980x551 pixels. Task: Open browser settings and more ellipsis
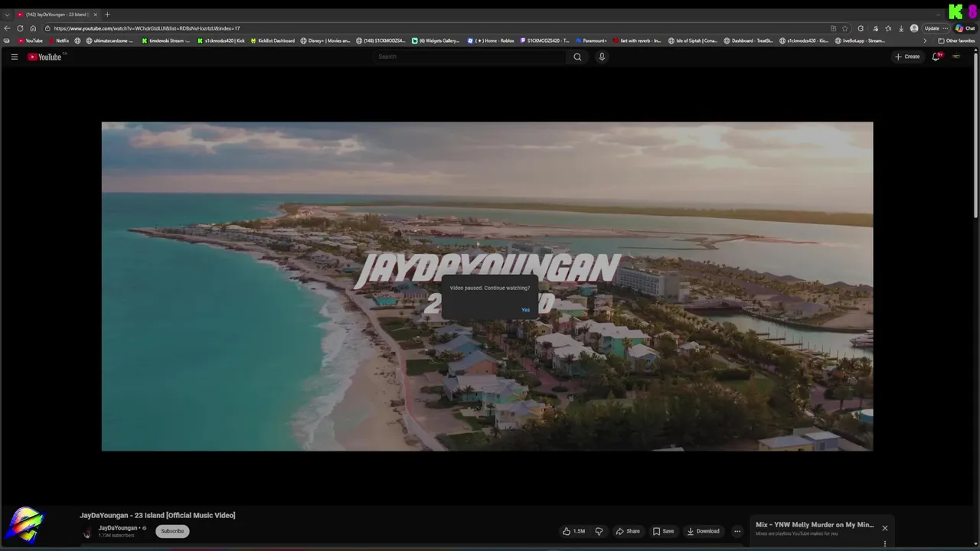tap(946, 28)
